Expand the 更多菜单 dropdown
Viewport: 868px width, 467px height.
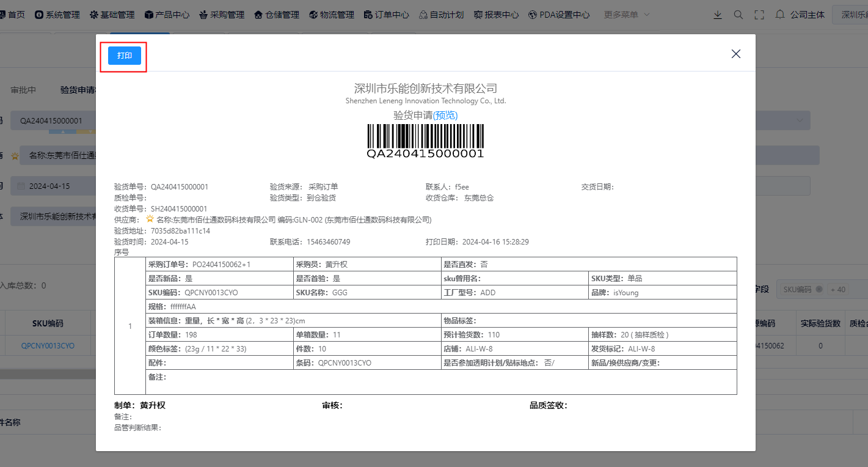627,15
